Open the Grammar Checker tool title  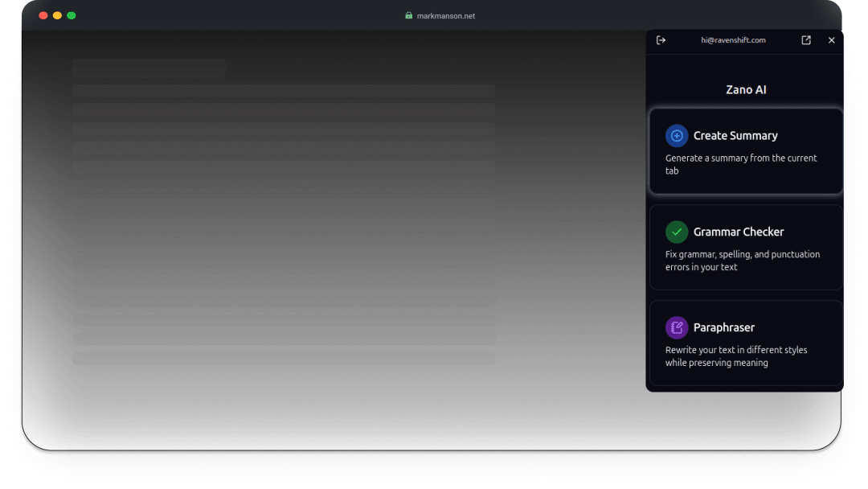[x=739, y=232]
